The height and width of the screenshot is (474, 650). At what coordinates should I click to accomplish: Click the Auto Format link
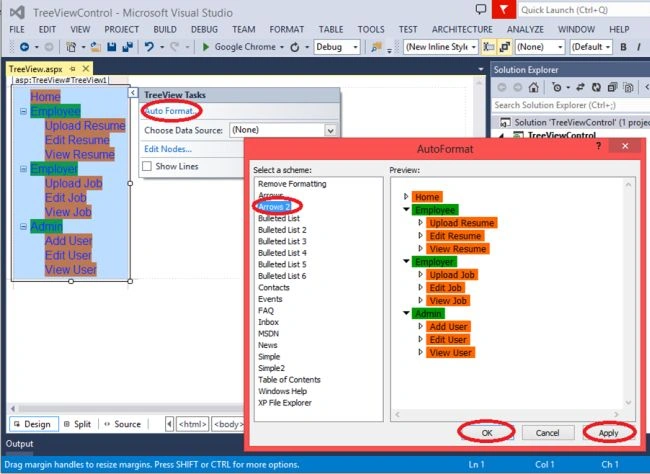tap(170, 111)
